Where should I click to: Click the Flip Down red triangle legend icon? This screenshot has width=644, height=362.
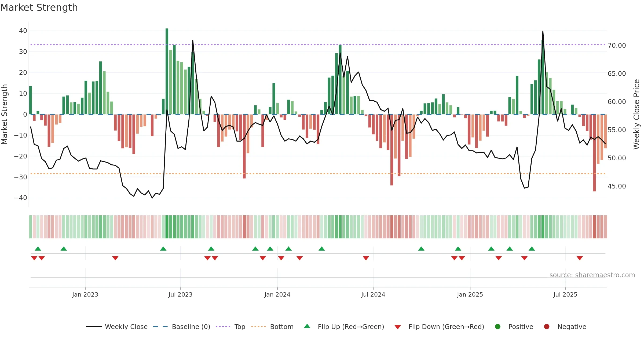(398, 327)
